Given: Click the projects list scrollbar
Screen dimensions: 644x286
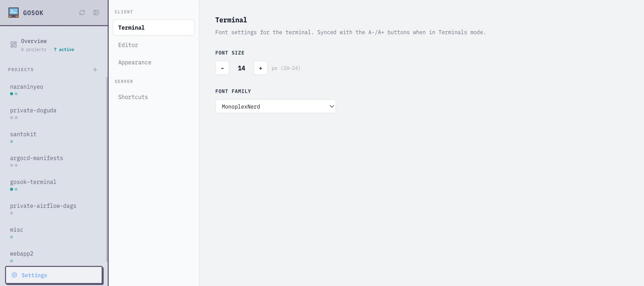Looking at the screenshot, I should tap(107, 168).
